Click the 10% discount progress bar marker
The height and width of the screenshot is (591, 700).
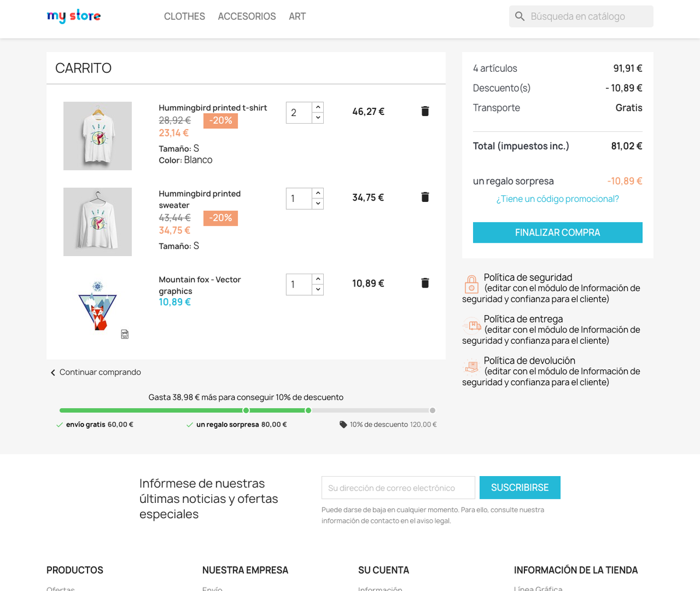point(432,411)
